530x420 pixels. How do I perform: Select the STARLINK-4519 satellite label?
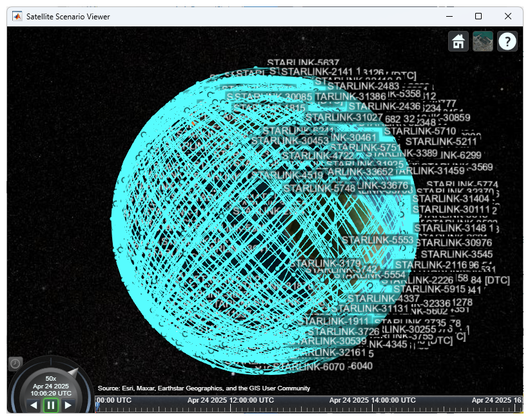coord(288,175)
